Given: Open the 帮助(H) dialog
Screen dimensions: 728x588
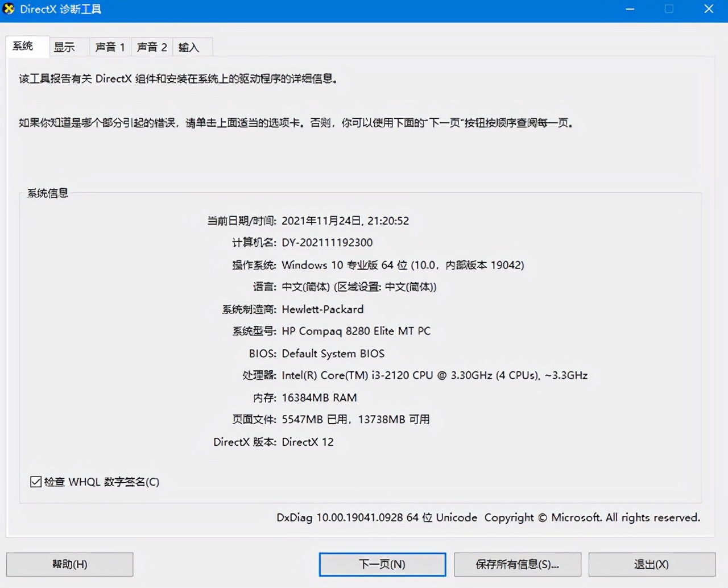Looking at the screenshot, I should [69, 564].
